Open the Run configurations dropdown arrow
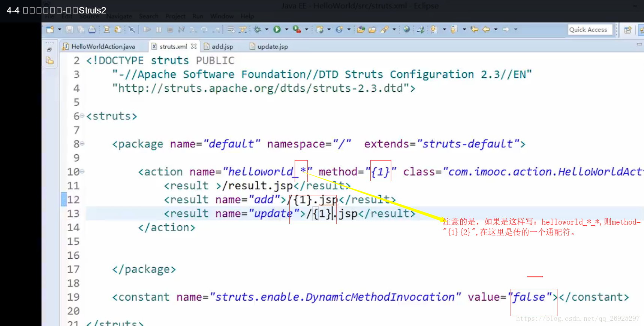This screenshot has height=326, width=644. pos(287,29)
